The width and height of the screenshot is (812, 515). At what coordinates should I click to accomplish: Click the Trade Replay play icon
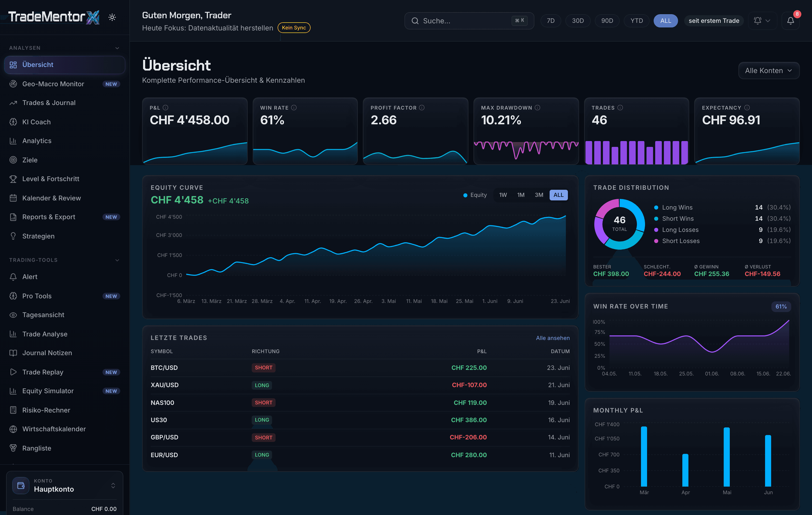tap(13, 372)
